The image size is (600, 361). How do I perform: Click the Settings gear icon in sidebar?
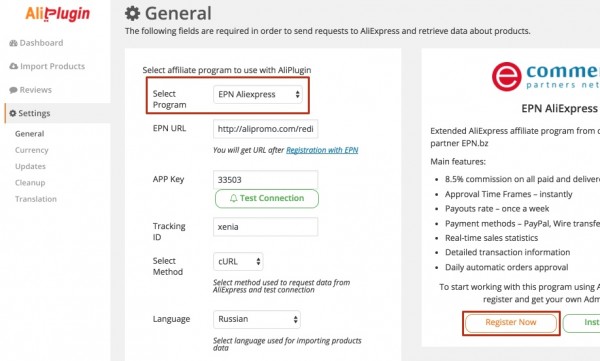pos(13,113)
